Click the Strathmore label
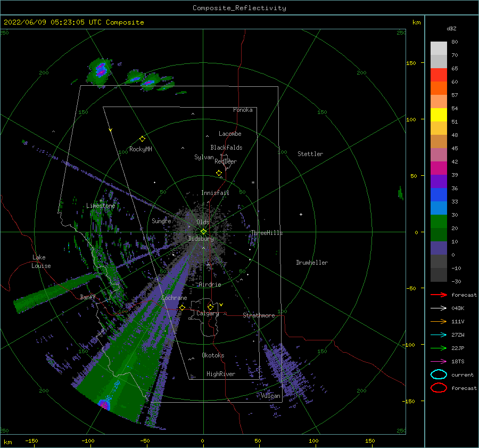Image resolution: width=479 pixels, height=448 pixels. coord(259,315)
